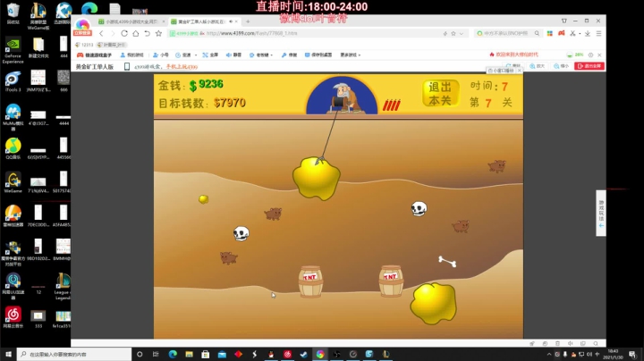Open the 老板键 boss-key dropdown
644x361 pixels.
click(261, 55)
